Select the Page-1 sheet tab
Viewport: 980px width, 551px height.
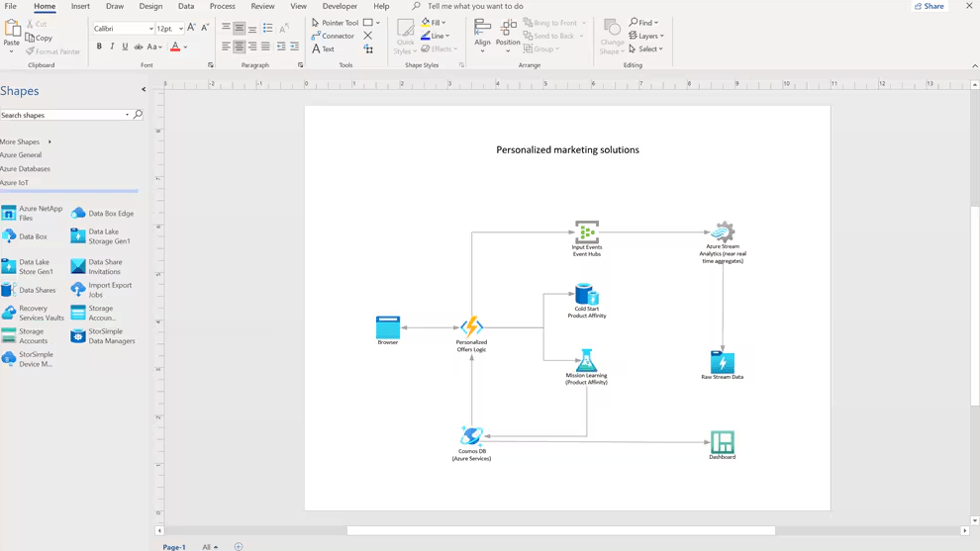[174, 547]
